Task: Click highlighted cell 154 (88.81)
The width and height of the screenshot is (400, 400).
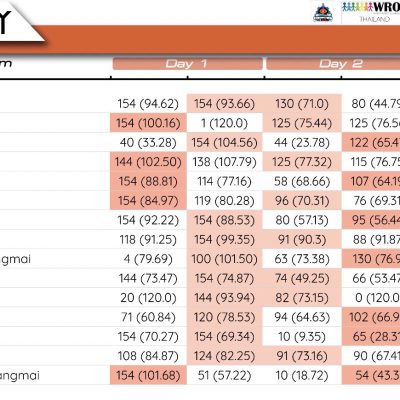Action: point(148,181)
